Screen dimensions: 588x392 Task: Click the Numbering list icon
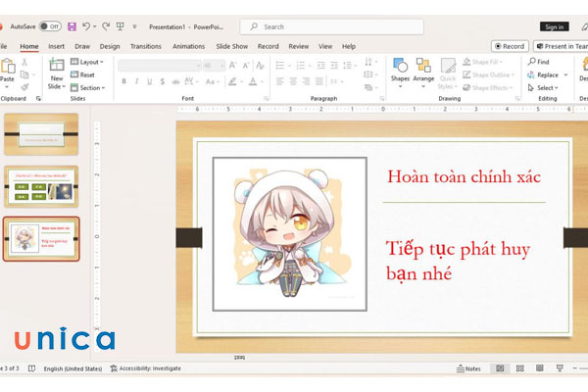click(301, 66)
